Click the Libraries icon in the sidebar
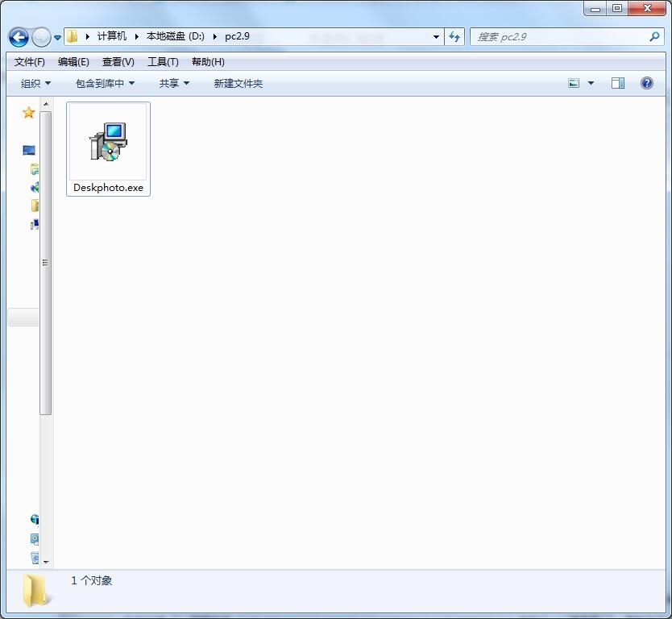672x619 pixels. coord(35,169)
